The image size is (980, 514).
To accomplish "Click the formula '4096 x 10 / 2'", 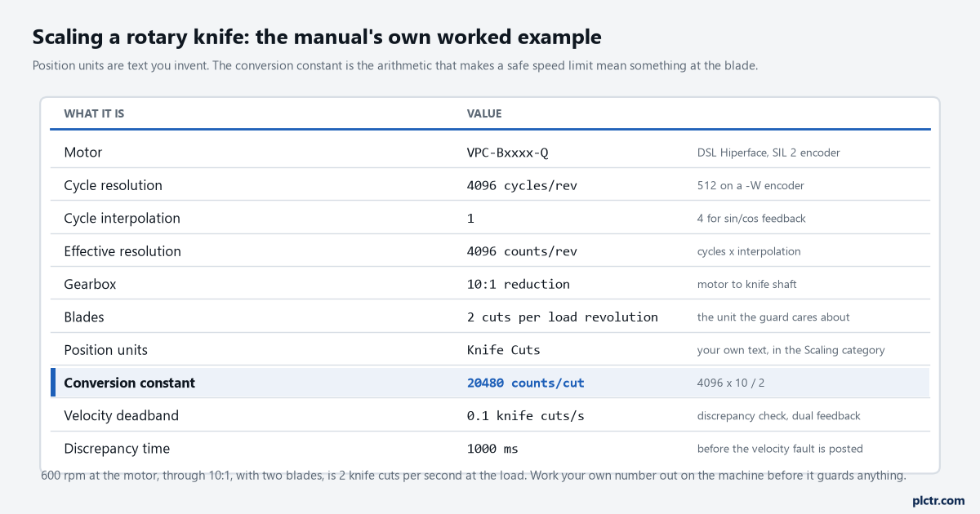I will pos(730,383).
